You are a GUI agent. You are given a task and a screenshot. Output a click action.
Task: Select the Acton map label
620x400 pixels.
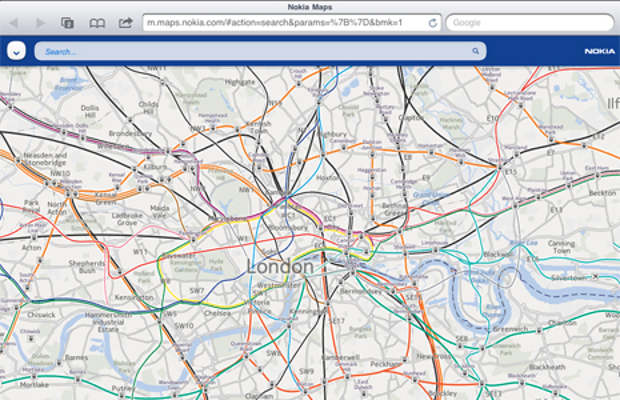tap(32, 247)
